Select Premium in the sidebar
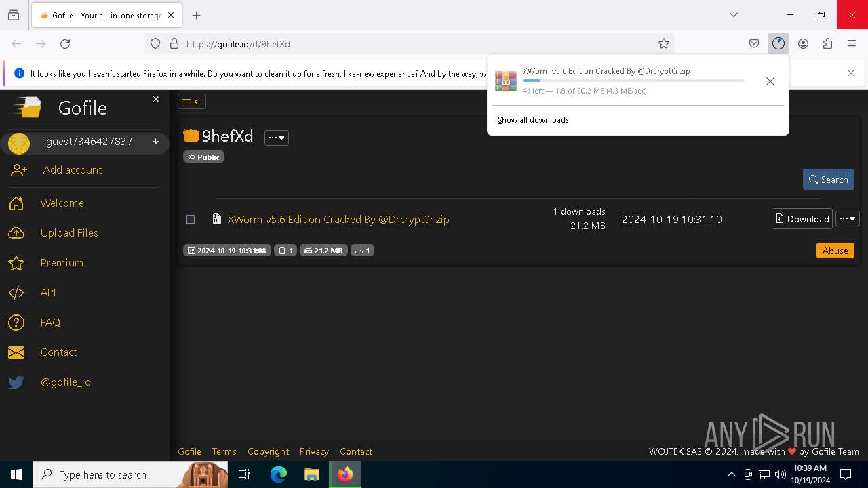This screenshot has height=488, width=868. [x=62, y=263]
